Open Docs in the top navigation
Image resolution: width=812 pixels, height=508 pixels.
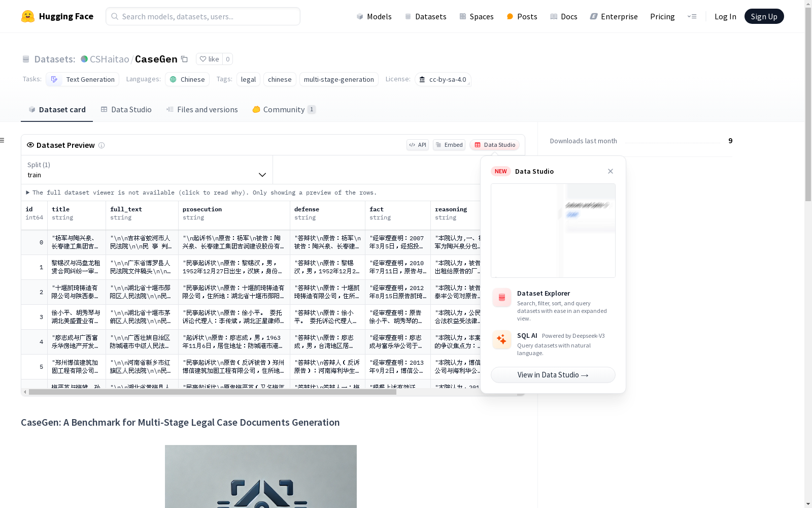pyautogui.click(x=564, y=16)
